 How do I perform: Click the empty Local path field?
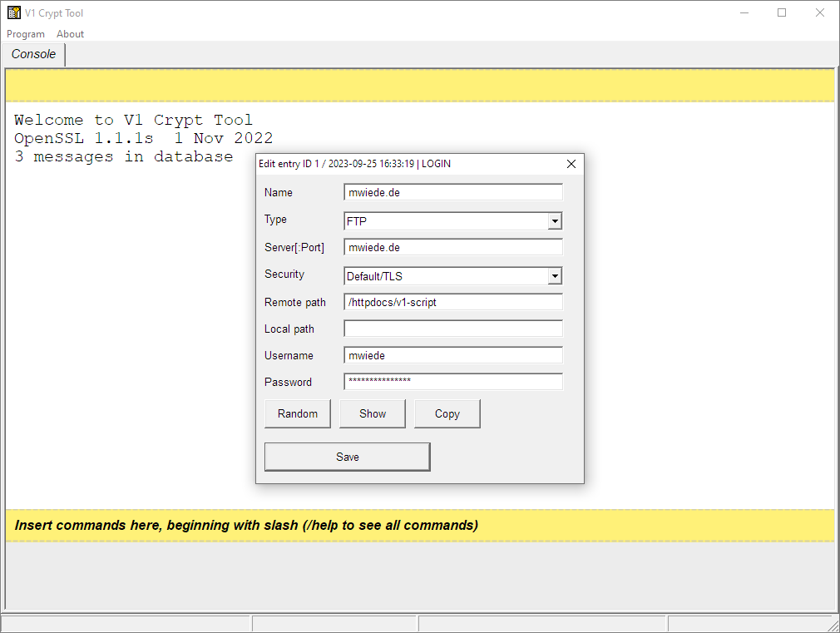click(x=453, y=329)
